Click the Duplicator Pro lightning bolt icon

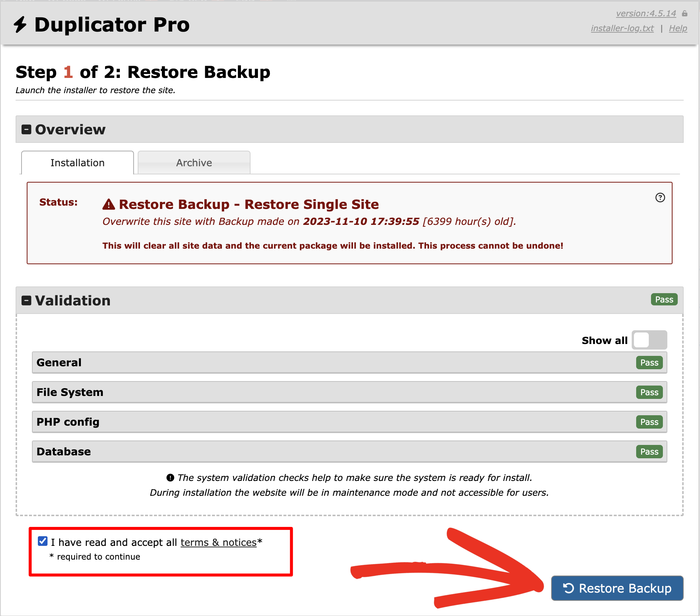pos(20,25)
